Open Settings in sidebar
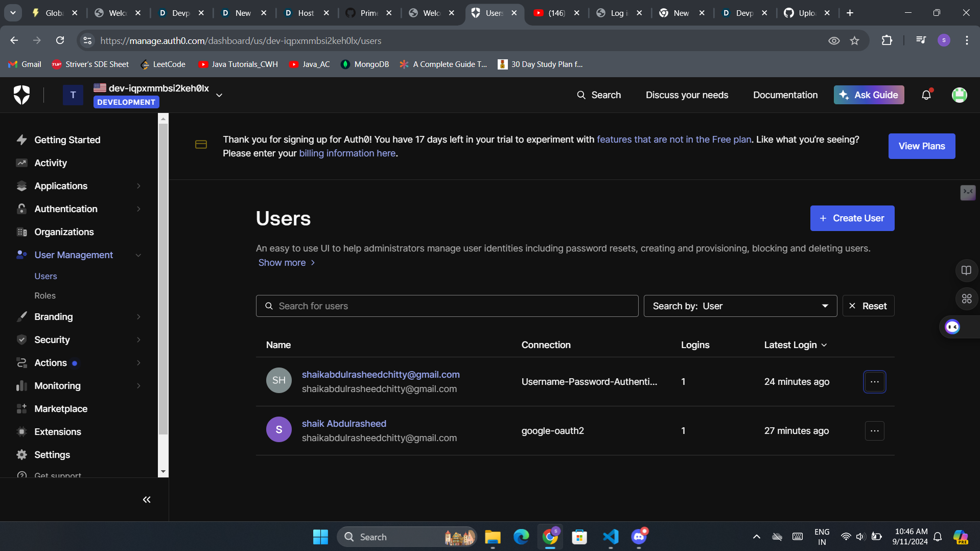Screen dimensions: 980x551 click(52, 455)
